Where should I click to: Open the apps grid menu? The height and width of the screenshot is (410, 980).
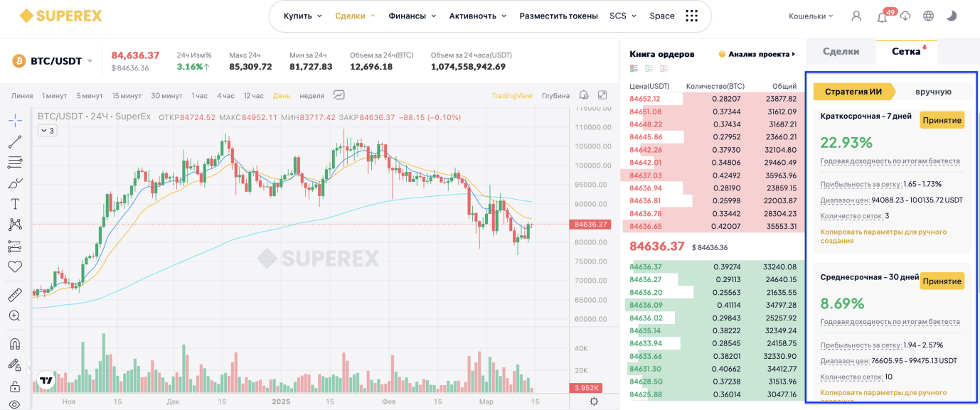(x=691, y=16)
